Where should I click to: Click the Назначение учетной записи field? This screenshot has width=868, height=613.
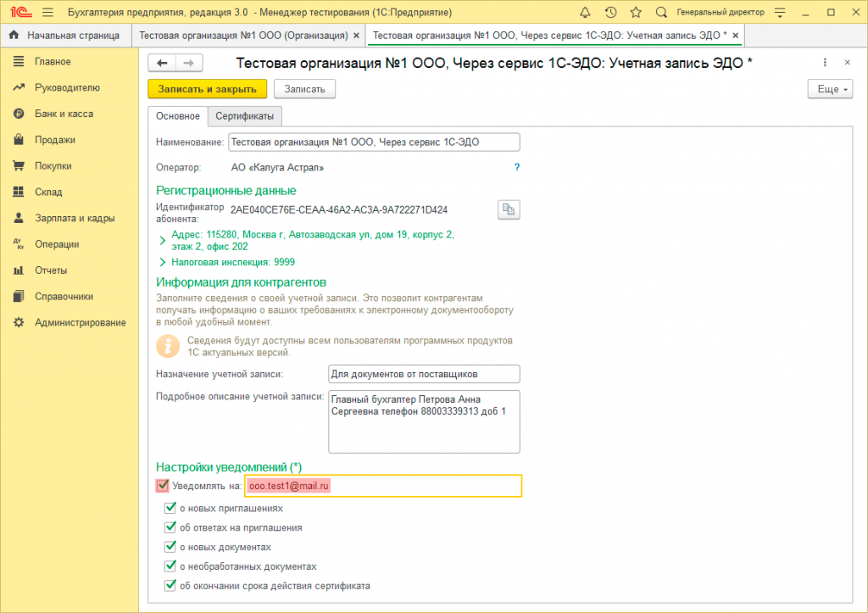(x=424, y=374)
